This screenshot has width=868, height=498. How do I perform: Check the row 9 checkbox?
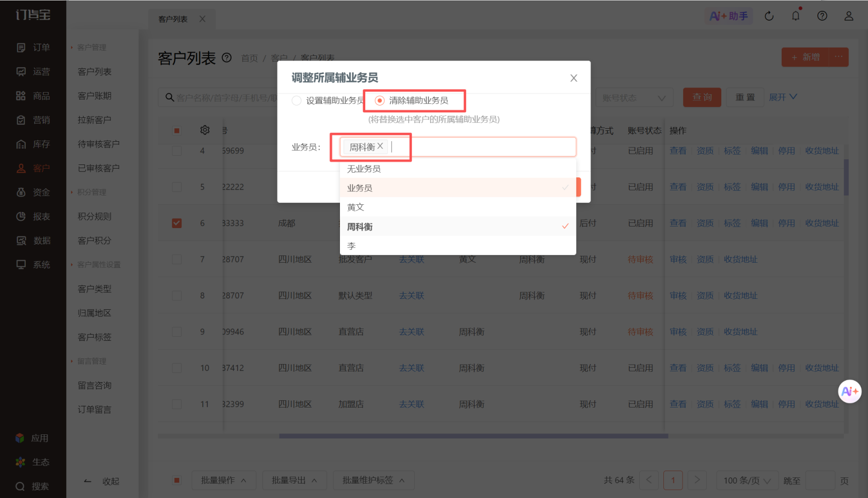[177, 332]
